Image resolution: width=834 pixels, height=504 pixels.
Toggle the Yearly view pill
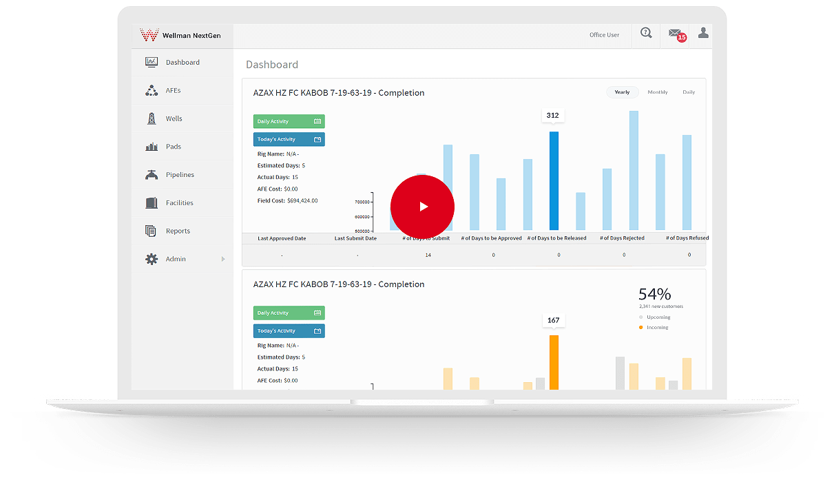622,92
